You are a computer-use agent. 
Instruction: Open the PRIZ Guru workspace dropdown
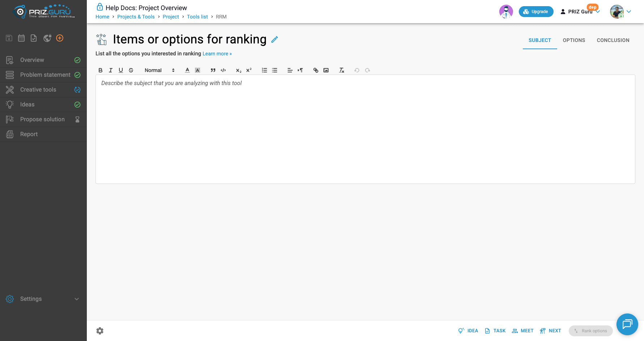(x=580, y=12)
